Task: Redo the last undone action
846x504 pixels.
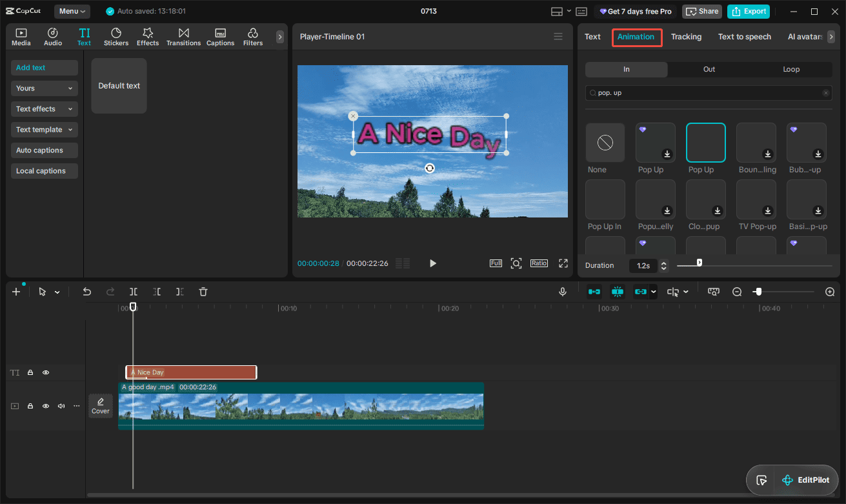Action: tap(110, 292)
